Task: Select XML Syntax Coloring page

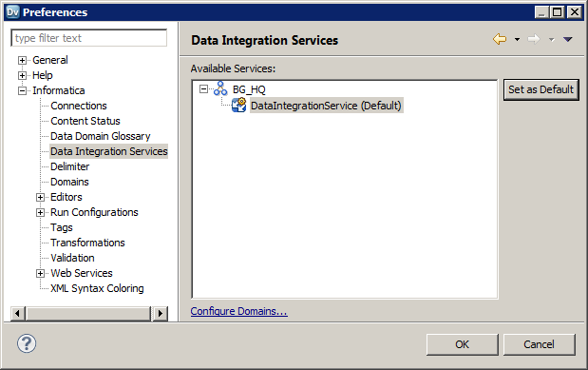Action: click(x=97, y=288)
